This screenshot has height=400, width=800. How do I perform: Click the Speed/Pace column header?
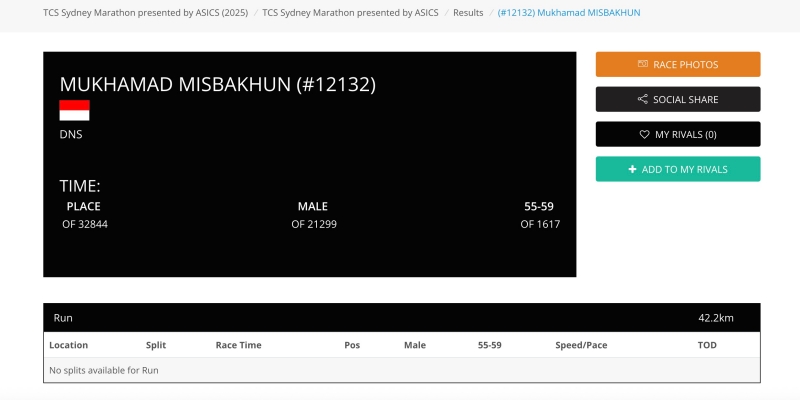pyautogui.click(x=581, y=345)
